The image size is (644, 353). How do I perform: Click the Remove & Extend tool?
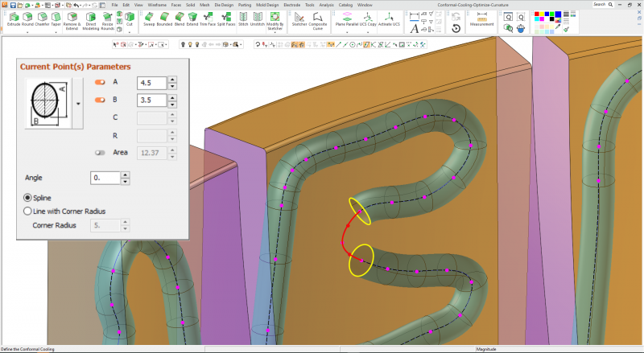72,22
